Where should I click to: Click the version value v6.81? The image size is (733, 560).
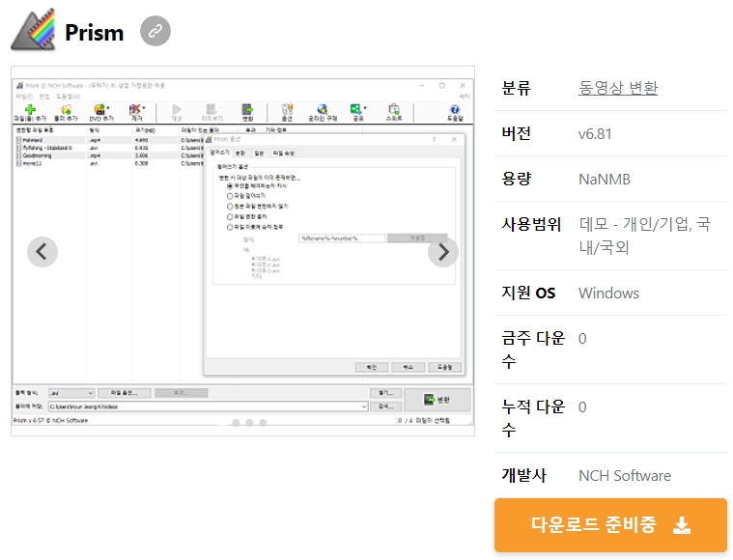(595, 134)
